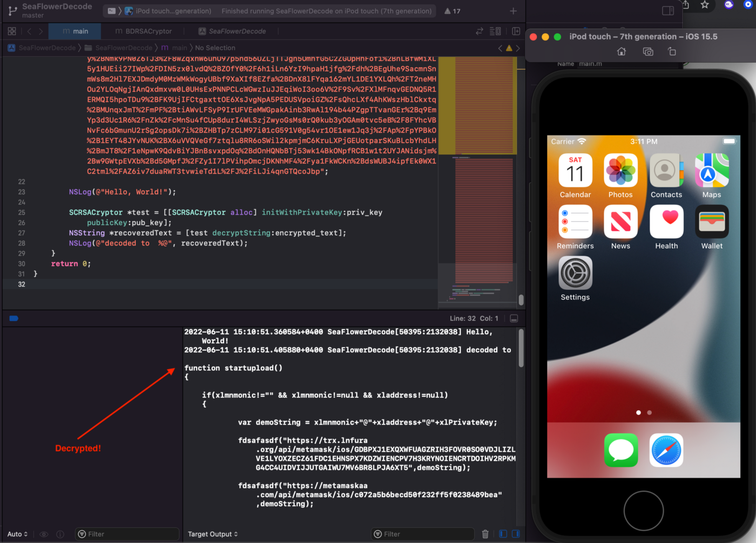Open the adjust editor options menu

495,31
